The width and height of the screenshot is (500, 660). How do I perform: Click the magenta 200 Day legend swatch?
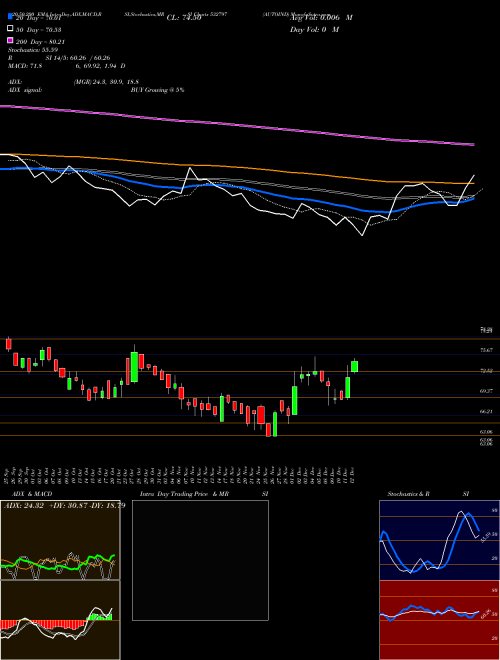pyautogui.click(x=10, y=41)
